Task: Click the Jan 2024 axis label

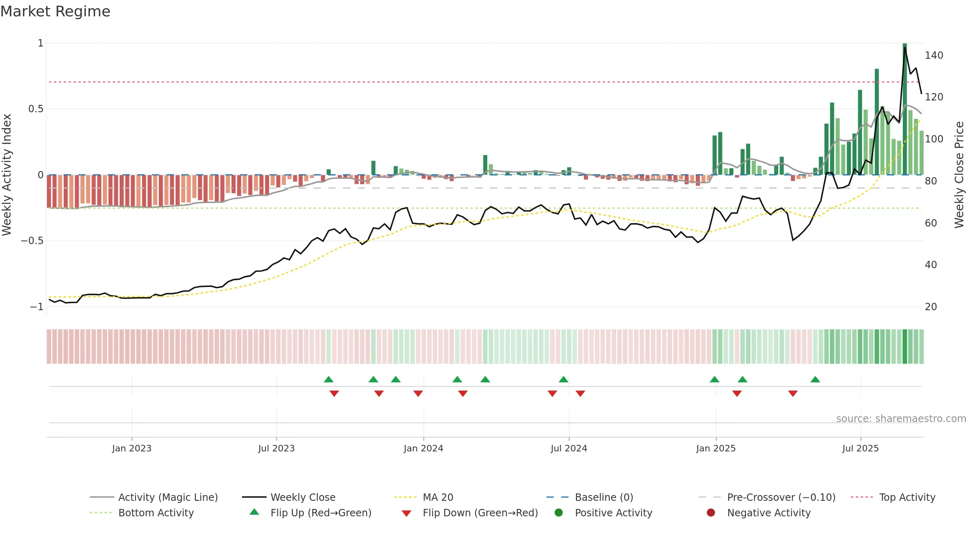Action: pyautogui.click(x=423, y=448)
